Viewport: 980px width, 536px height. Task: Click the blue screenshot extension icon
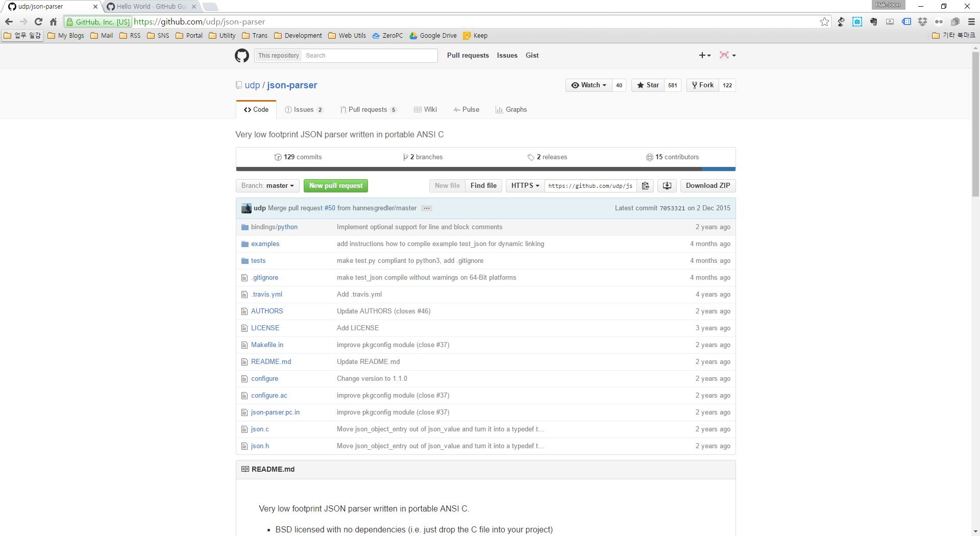(857, 21)
